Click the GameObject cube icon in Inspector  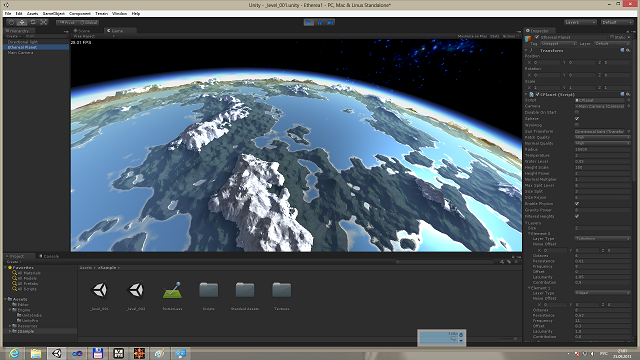click(x=528, y=39)
